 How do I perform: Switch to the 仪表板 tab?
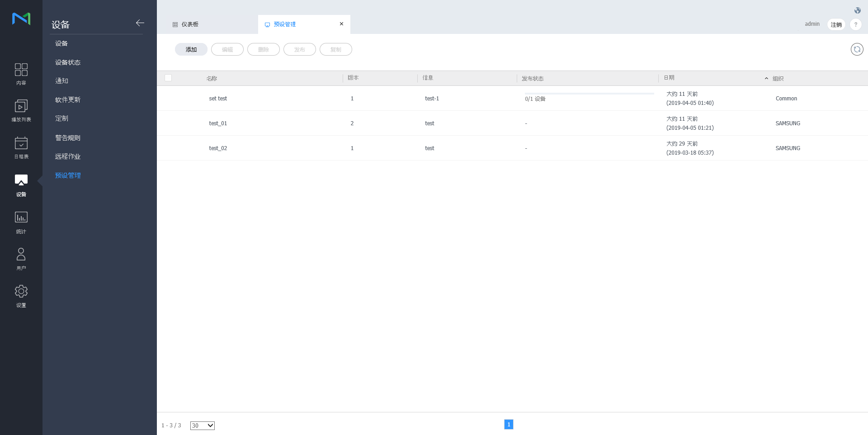pos(190,24)
